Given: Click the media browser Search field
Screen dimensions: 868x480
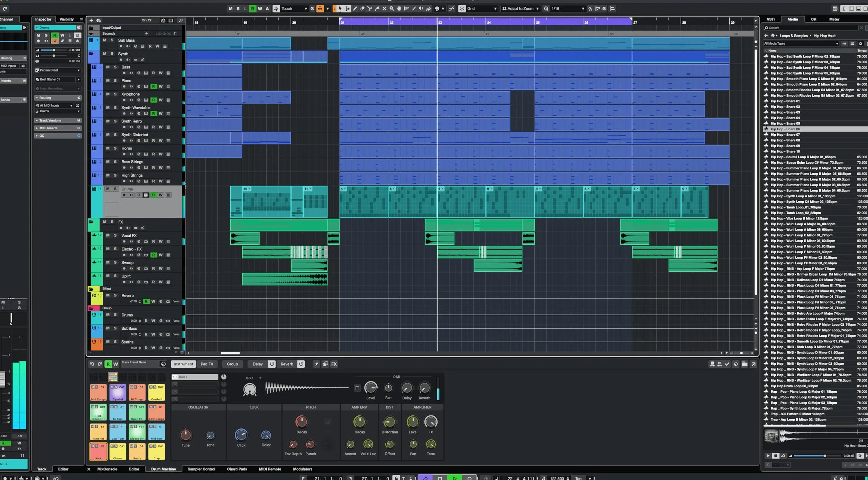Looking at the screenshot, I should click(x=811, y=28).
